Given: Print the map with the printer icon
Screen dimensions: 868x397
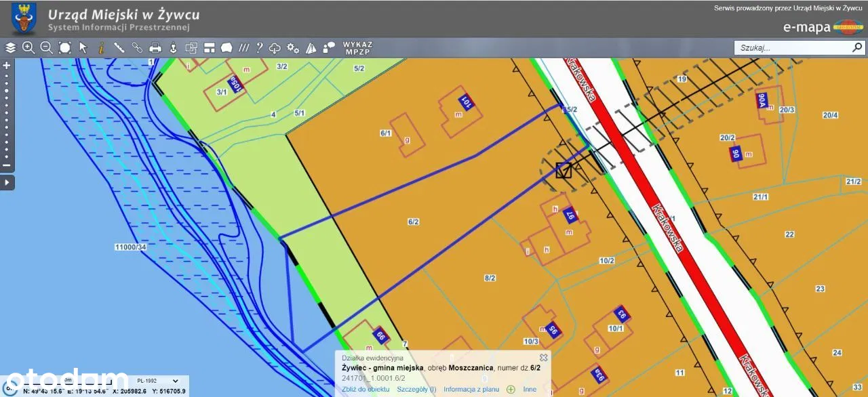Looking at the screenshot, I should 155,47.
